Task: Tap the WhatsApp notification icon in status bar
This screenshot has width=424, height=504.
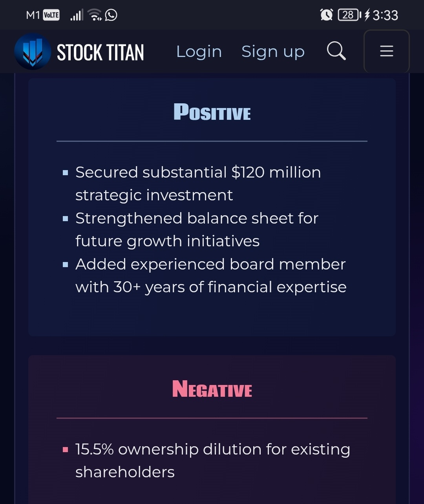Action: [111, 15]
